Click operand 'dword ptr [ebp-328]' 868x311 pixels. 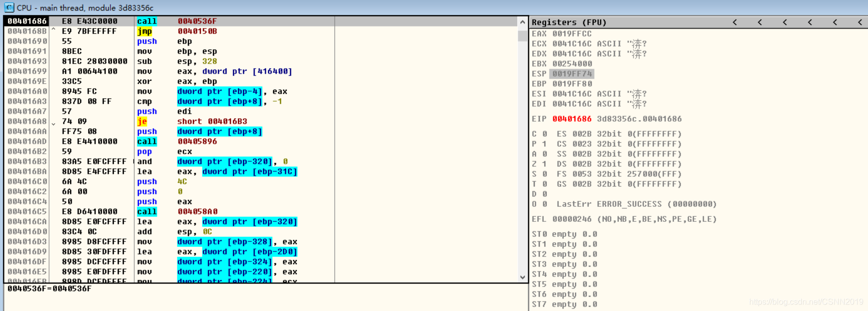(225, 241)
